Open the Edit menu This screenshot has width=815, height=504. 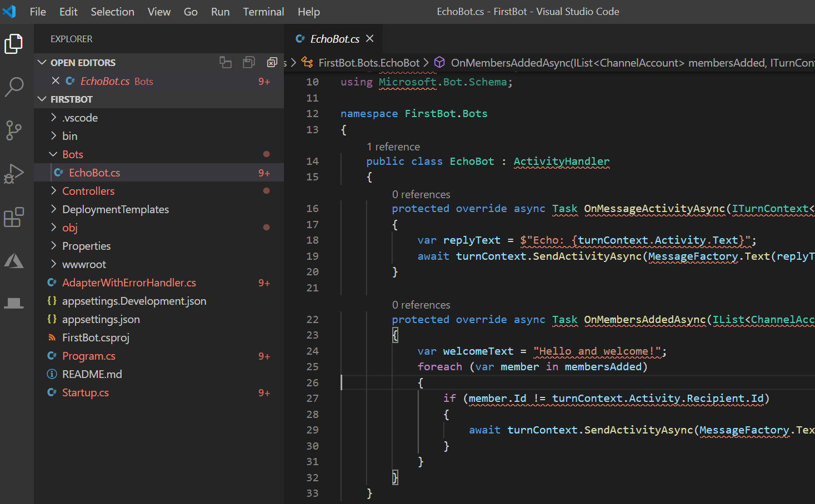click(x=68, y=12)
